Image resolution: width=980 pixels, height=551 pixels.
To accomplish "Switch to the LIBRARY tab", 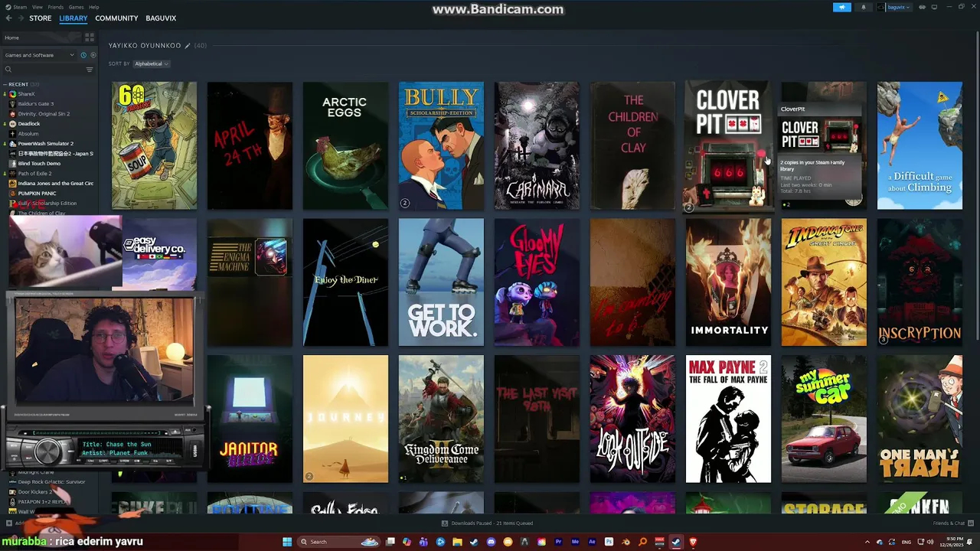I will 73,18.
